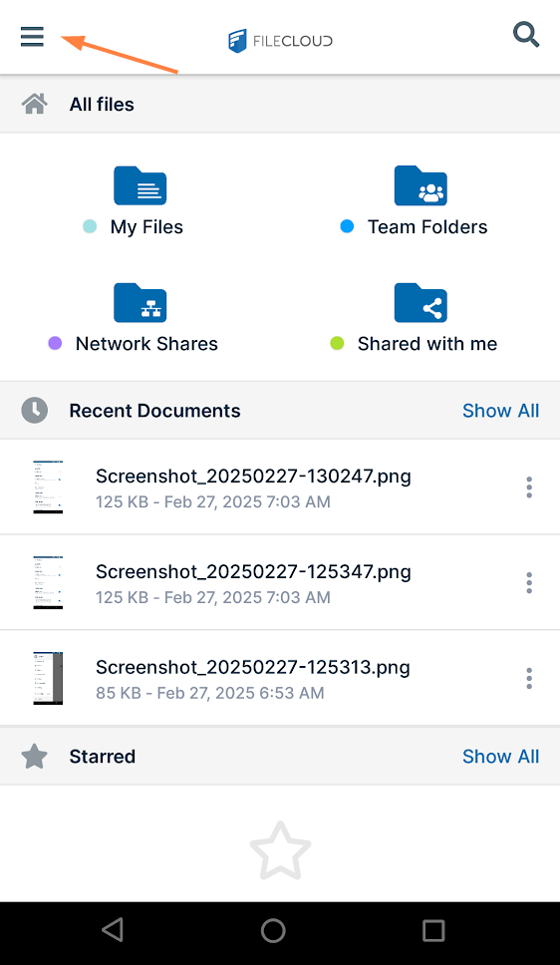This screenshot has width=560, height=965.
Task: Tap the search magnifier icon
Action: (x=526, y=35)
